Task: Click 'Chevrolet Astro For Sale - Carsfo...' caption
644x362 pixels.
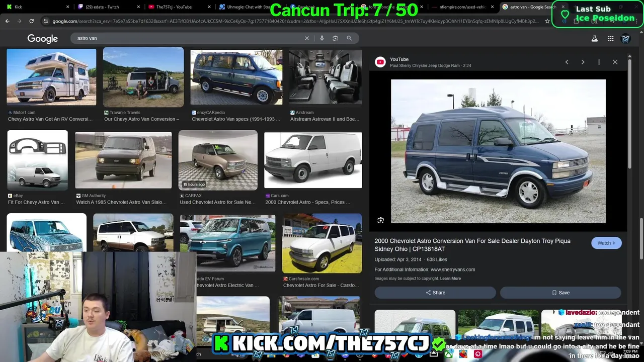Action: pos(320,285)
